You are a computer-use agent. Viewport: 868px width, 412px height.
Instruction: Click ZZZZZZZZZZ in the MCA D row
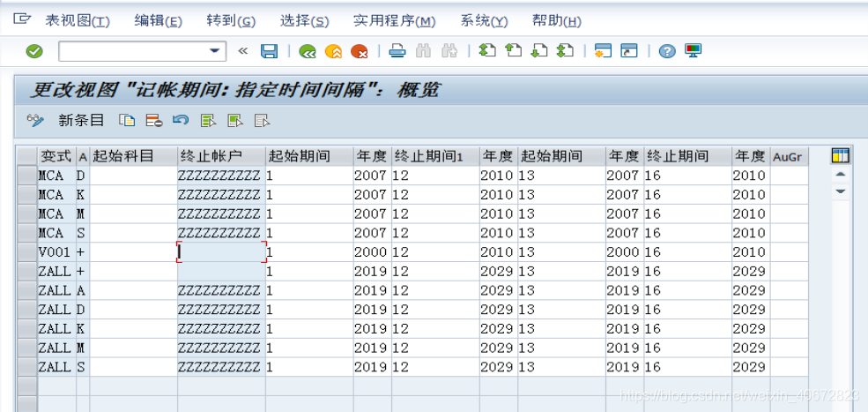coord(221,176)
